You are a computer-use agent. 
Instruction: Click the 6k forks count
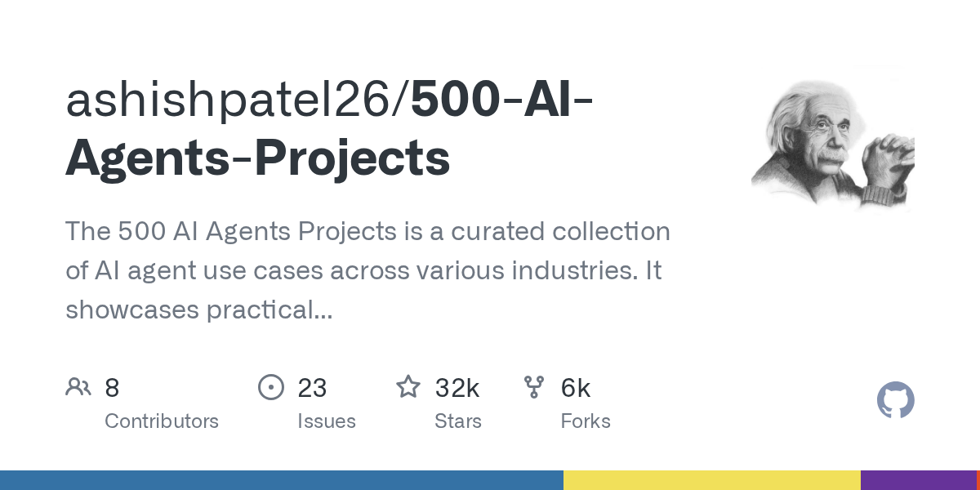pyautogui.click(x=576, y=388)
